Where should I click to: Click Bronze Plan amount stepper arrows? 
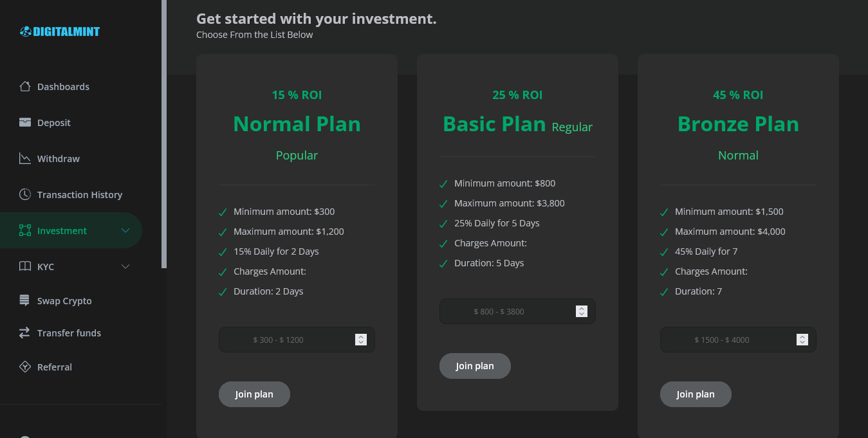coord(802,340)
